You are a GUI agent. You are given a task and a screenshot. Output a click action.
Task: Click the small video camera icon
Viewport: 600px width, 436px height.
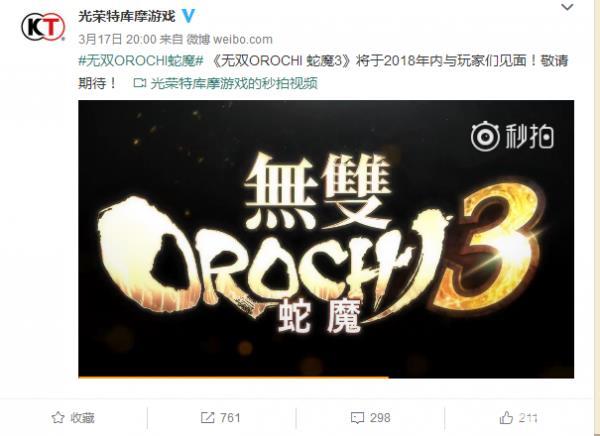(x=140, y=83)
